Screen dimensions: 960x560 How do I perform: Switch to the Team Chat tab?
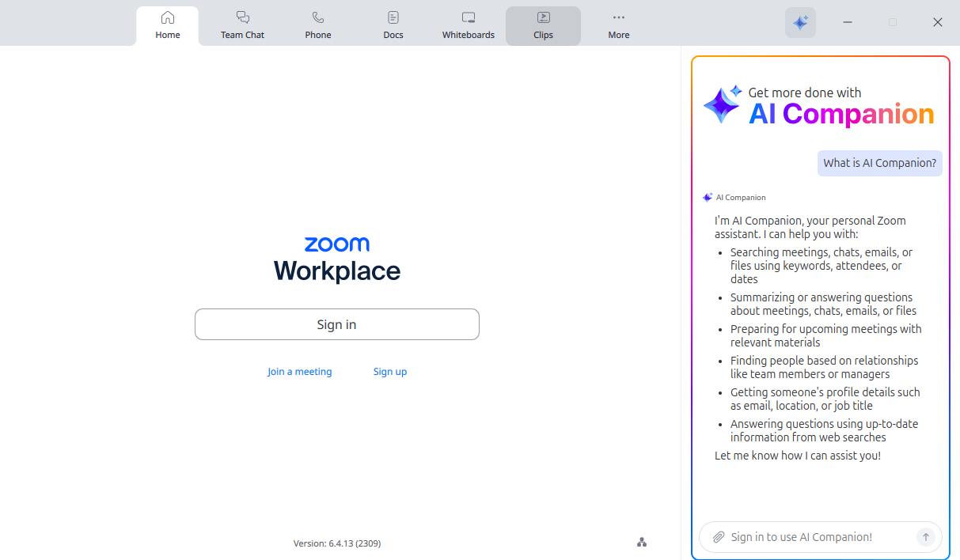coord(242,25)
